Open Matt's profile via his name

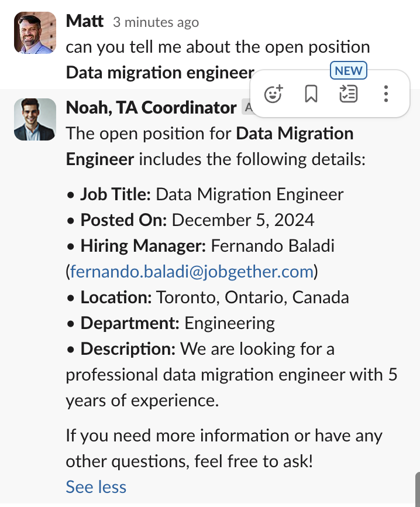pos(85,22)
